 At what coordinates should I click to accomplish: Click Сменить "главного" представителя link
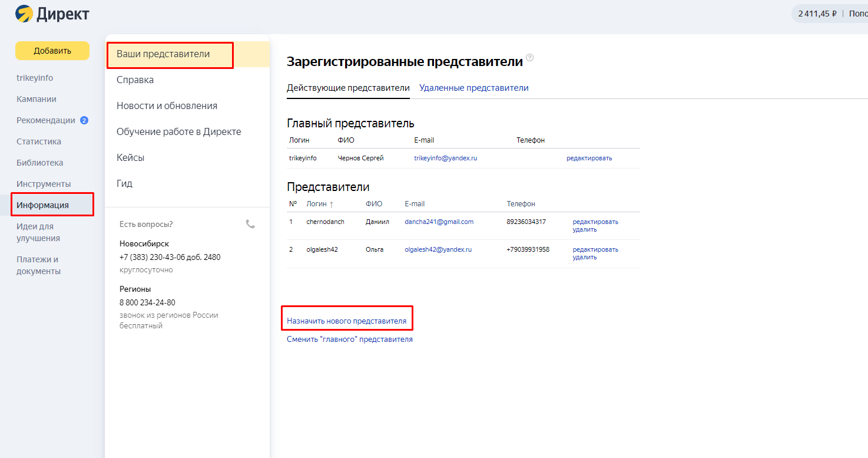coord(349,340)
